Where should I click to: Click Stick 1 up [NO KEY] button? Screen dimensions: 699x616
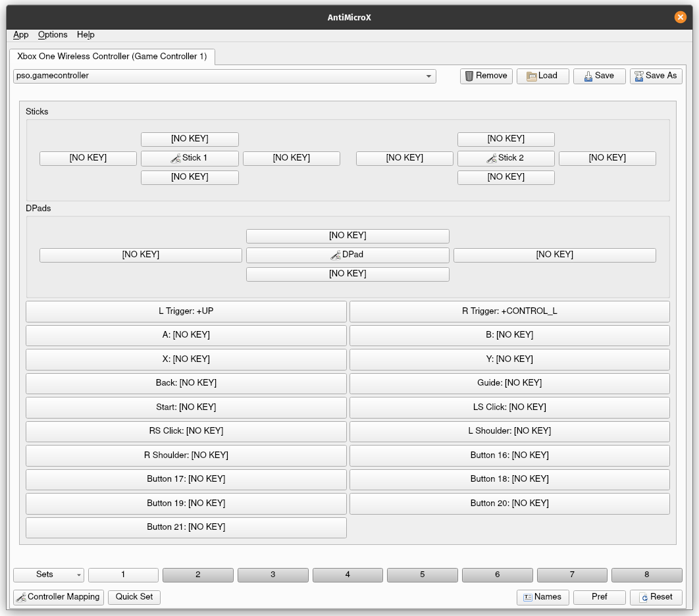[x=190, y=139]
